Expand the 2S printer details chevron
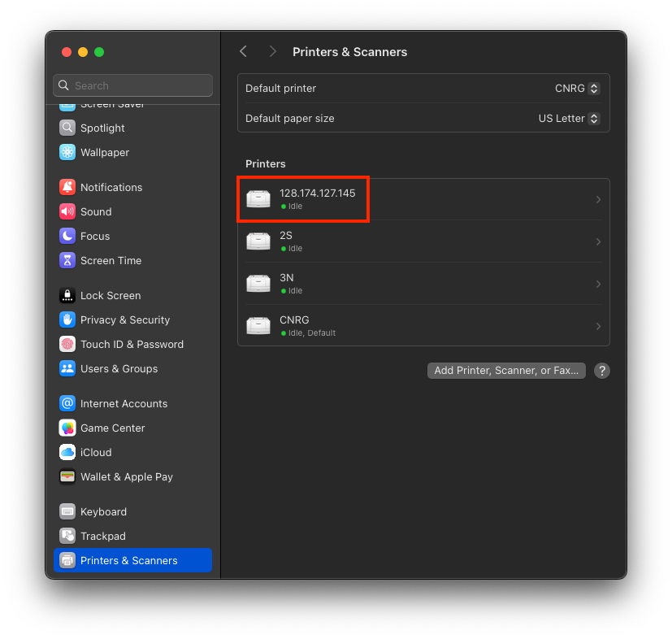The image size is (672, 639). click(x=598, y=241)
